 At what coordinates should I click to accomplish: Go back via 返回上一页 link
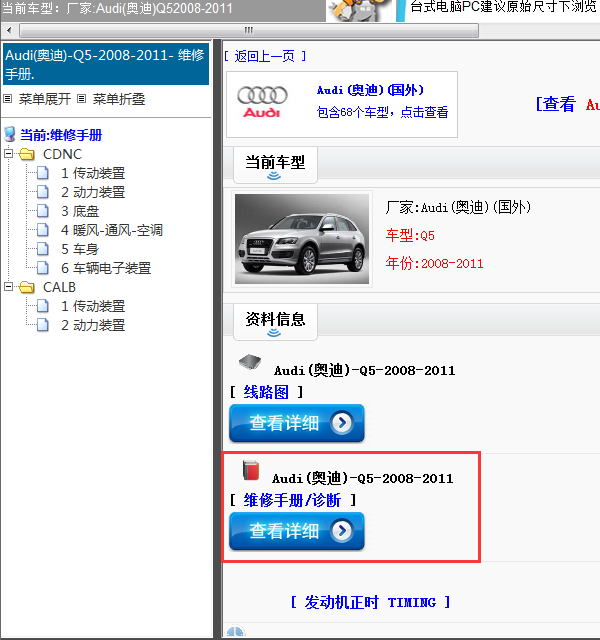click(x=265, y=56)
